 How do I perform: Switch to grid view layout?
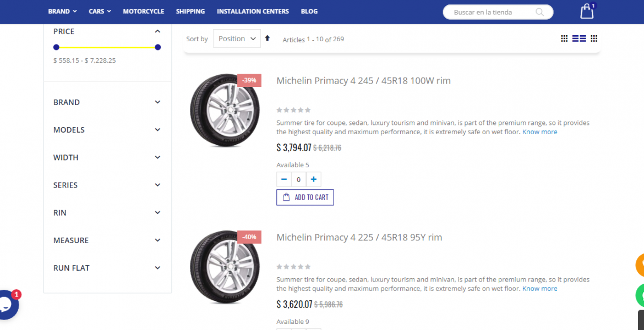[564, 38]
